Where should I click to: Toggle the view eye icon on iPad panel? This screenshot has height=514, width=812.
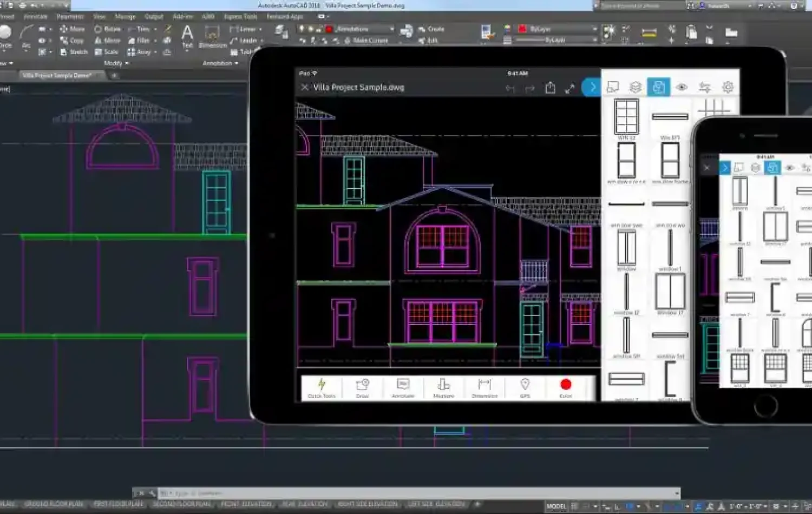point(682,87)
